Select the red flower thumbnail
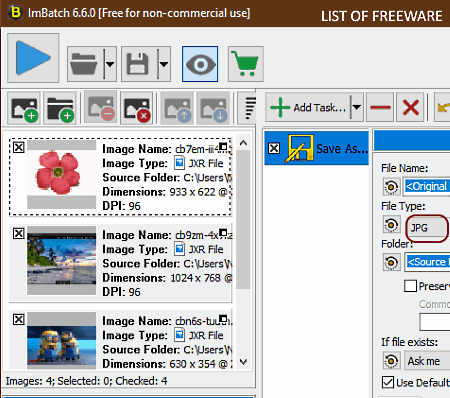Viewport: 450px width, 398px height. [x=61, y=174]
